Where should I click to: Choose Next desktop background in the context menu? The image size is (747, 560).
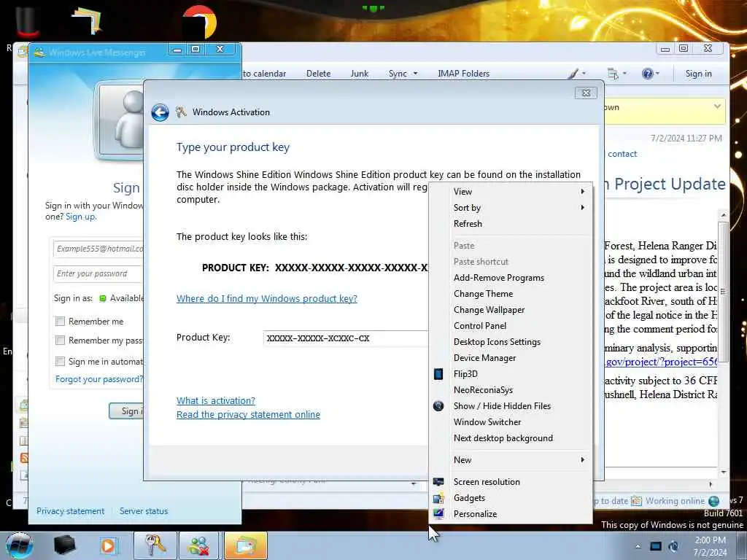pyautogui.click(x=503, y=438)
